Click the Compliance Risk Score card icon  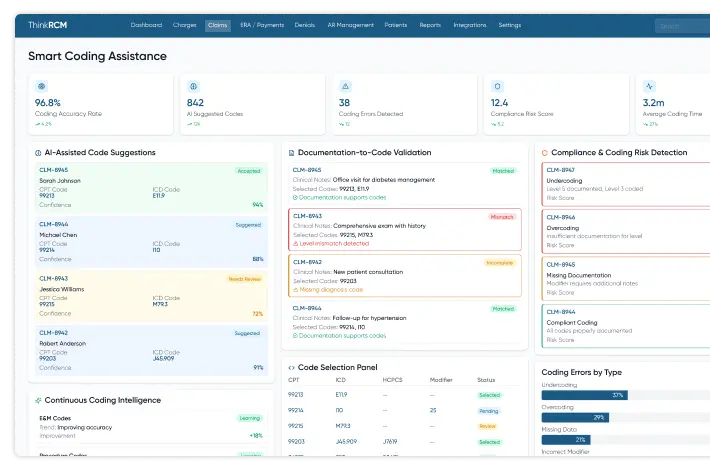(x=497, y=87)
